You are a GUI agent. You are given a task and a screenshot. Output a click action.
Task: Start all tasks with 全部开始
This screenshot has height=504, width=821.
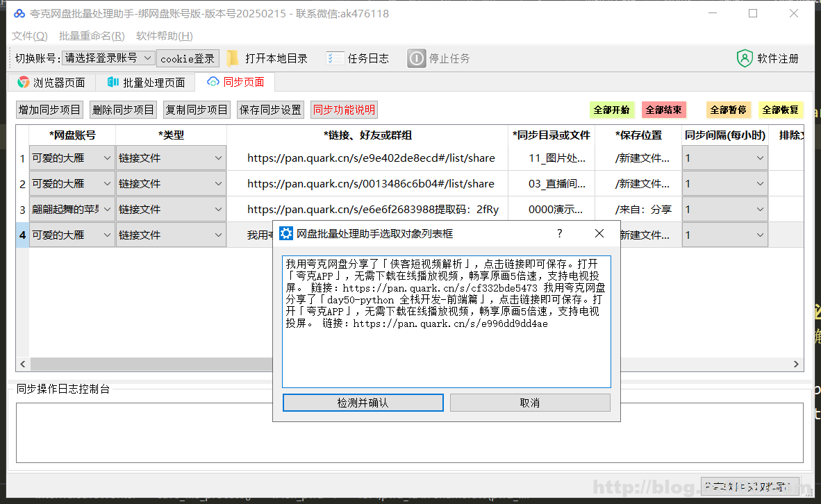(612, 110)
